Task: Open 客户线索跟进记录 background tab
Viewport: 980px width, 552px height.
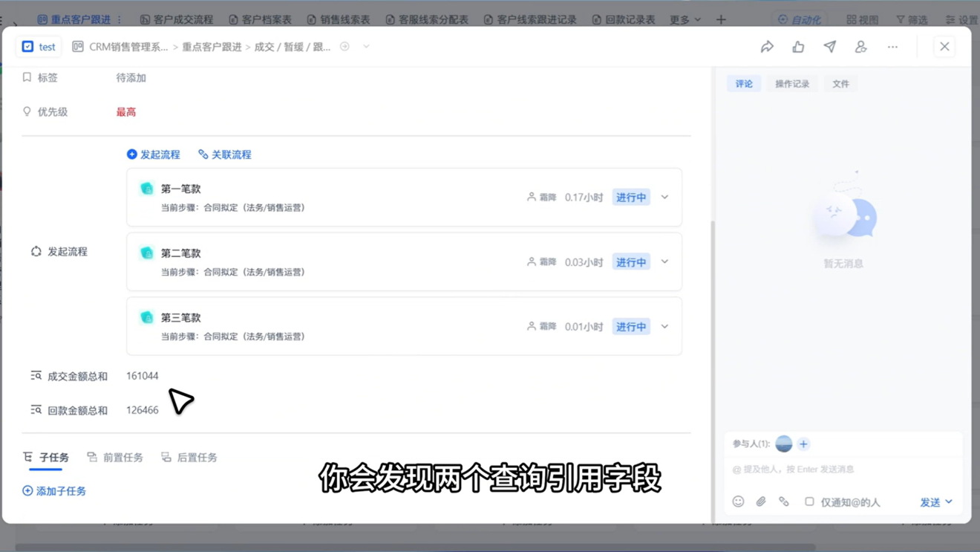Action: [530, 19]
